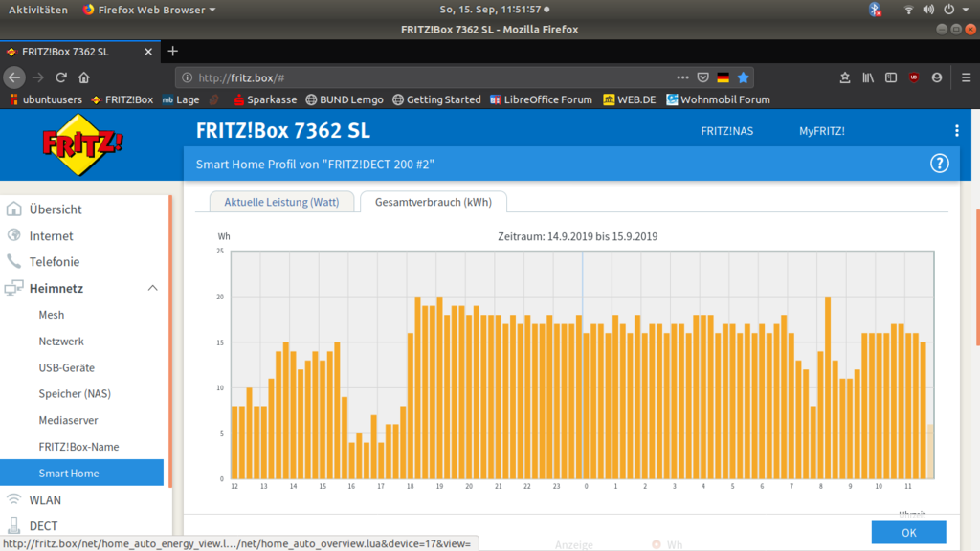Open the LibreOffice Forum bookmark
The image size is (980, 551).
point(542,99)
